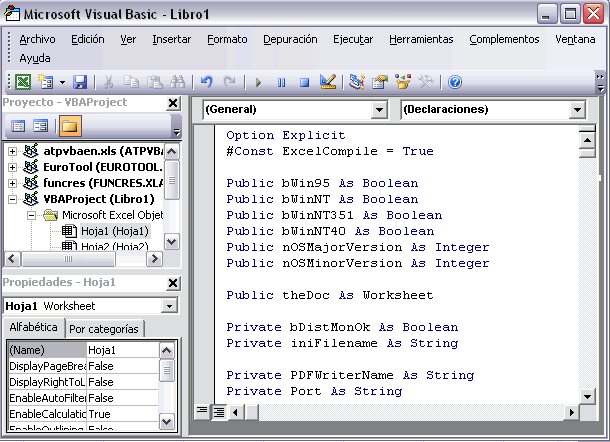Expand EuroTool project node
This screenshot has height=442, width=610.
(x=12, y=167)
